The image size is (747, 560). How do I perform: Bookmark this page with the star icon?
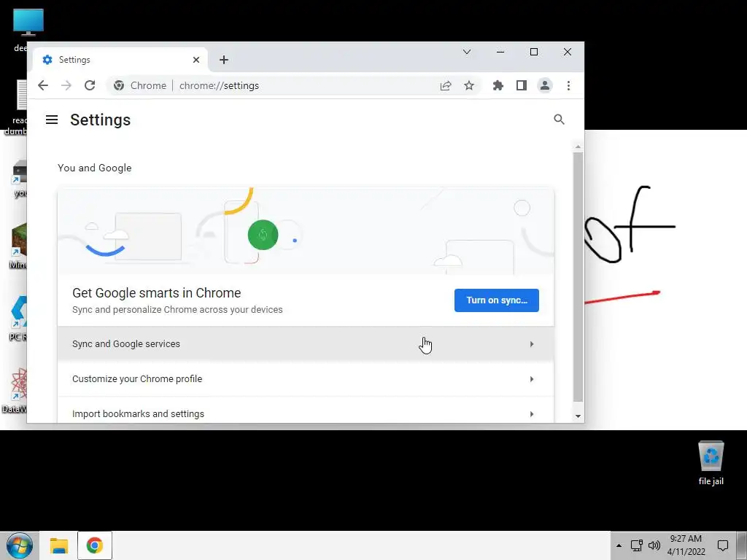[x=469, y=86]
